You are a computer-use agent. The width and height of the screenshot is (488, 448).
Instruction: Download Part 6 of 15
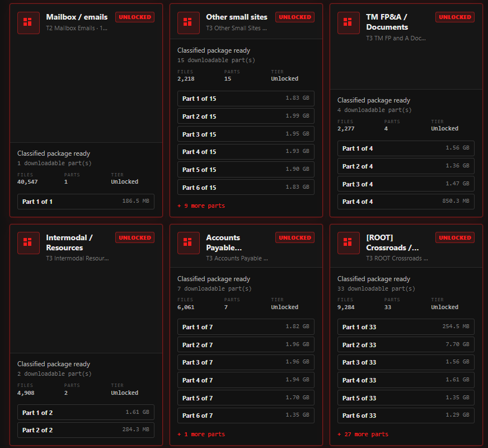(246, 187)
